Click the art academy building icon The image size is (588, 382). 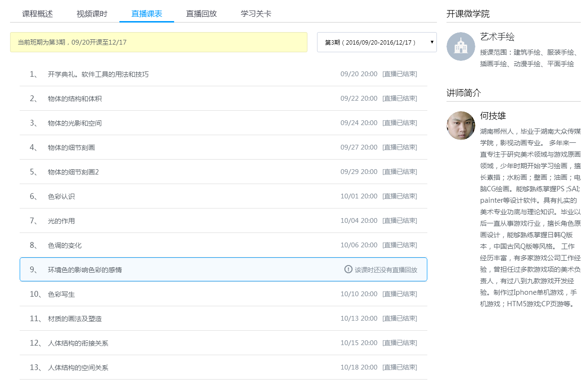460,46
